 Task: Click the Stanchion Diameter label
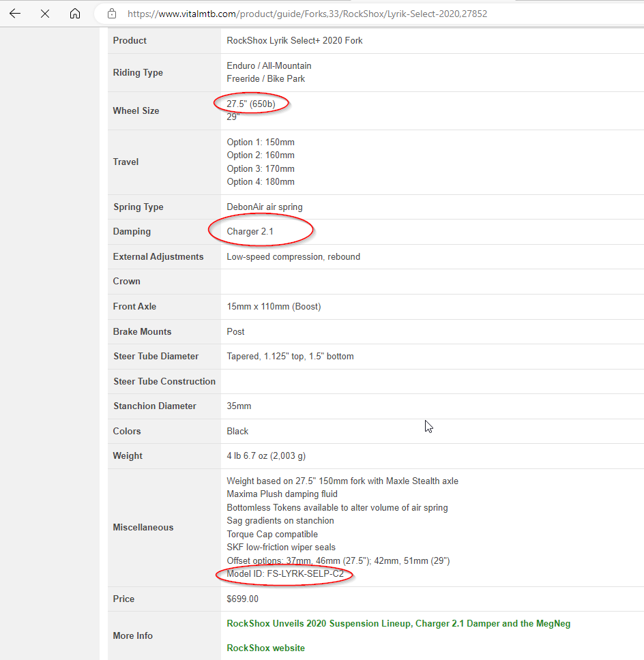point(155,406)
